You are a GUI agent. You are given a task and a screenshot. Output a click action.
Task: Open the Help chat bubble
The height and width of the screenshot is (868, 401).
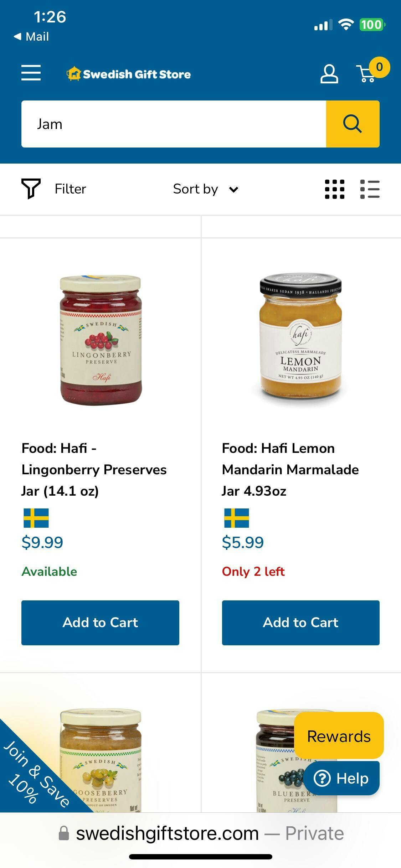(x=341, y=778)
